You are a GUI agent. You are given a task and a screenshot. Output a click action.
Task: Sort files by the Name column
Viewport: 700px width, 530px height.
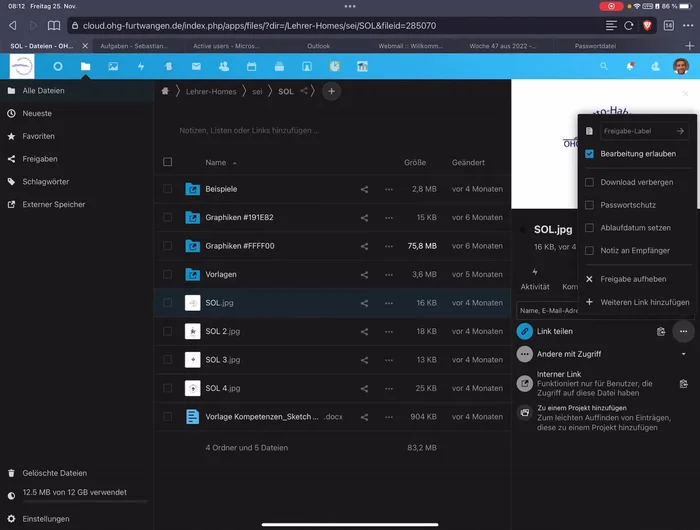click(216, 162)
